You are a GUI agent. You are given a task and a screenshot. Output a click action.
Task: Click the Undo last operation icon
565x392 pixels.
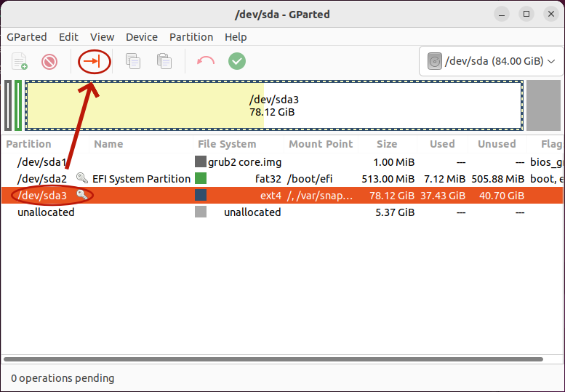206,61
